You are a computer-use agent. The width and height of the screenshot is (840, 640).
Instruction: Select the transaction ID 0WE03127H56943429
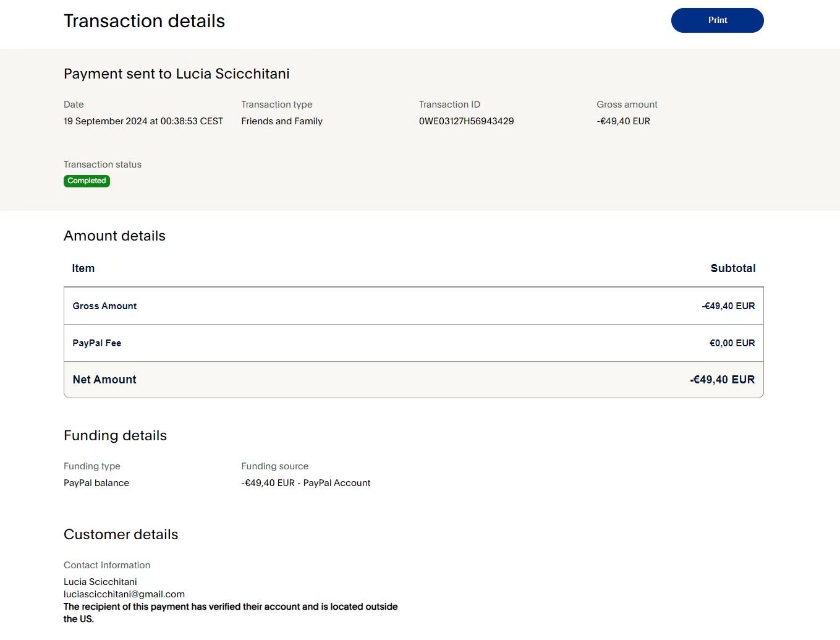point(466,121)
